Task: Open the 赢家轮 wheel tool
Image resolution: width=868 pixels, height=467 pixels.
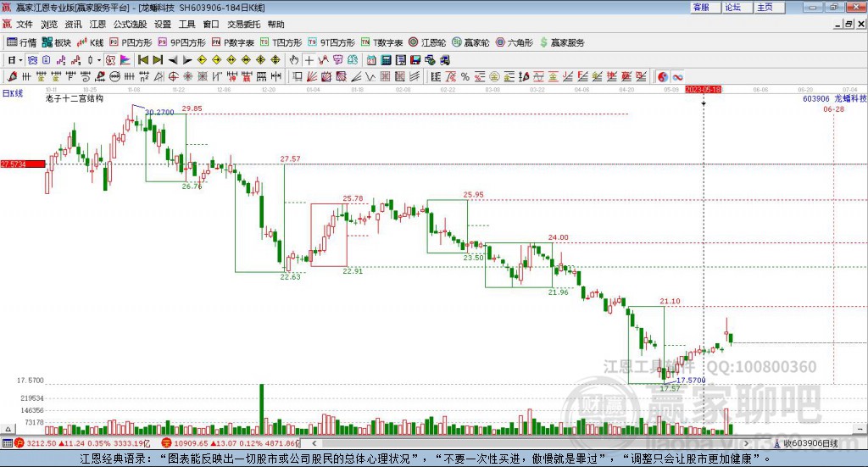Action: 471,42
